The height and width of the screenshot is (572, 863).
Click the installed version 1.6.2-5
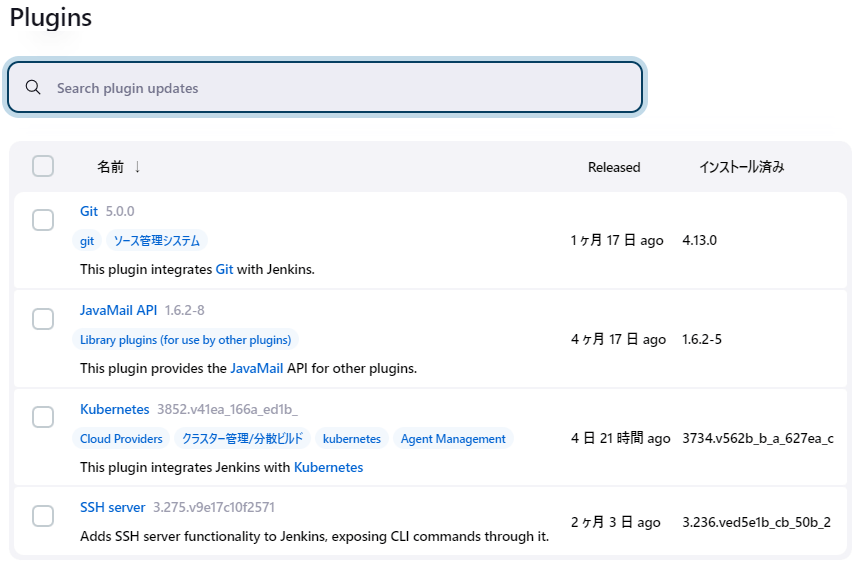(x=702, y=340)
